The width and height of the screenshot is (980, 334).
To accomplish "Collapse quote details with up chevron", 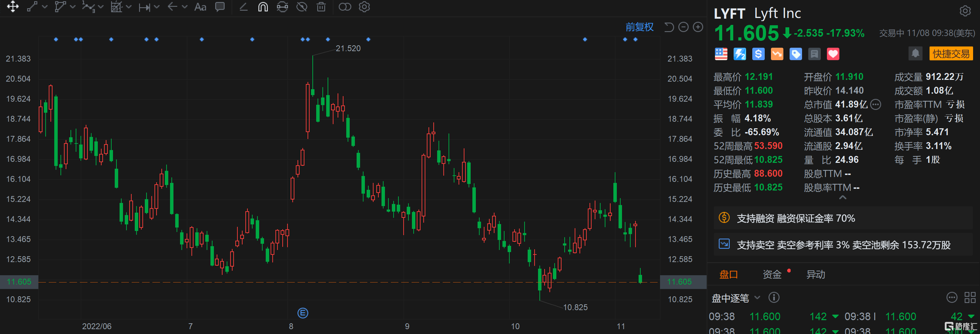I will [843, 198].
